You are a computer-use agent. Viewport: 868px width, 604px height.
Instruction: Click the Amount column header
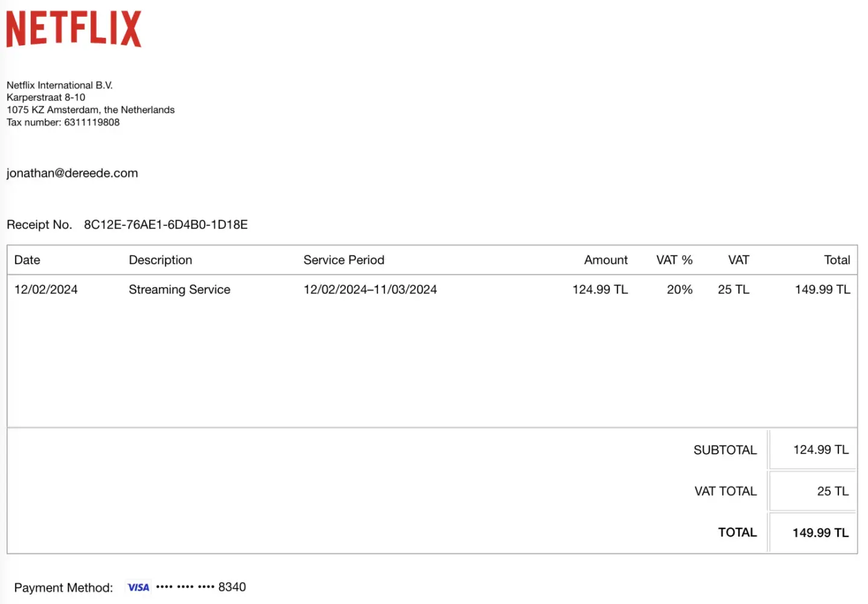[x=606, y=260]
